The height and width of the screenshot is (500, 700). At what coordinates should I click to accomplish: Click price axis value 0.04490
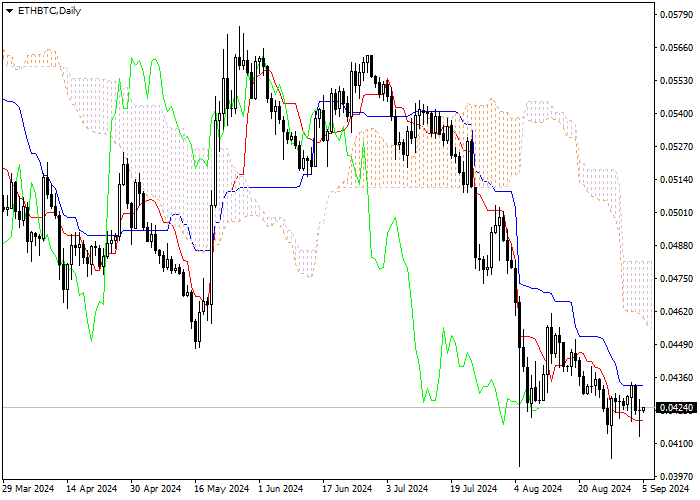[x=676, y=345]
